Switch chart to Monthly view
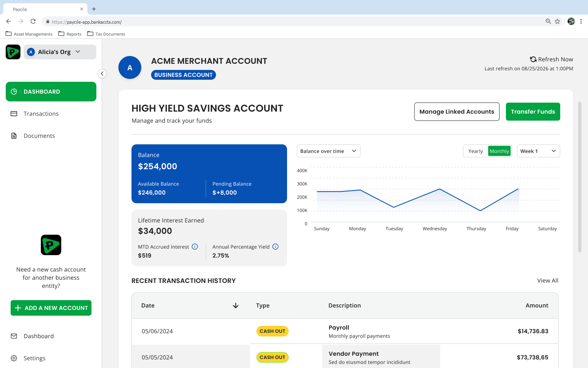This screenshot has width=588, height=368. 499,151
